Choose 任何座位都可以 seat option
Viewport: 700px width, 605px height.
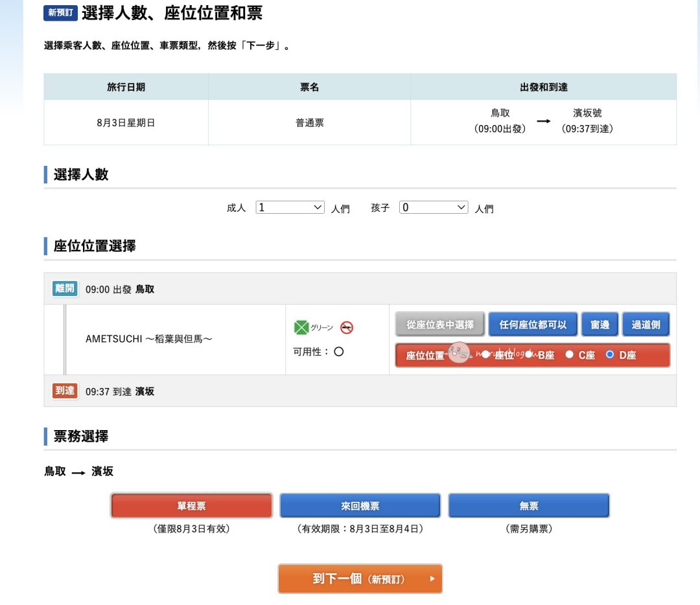(533, 325)
